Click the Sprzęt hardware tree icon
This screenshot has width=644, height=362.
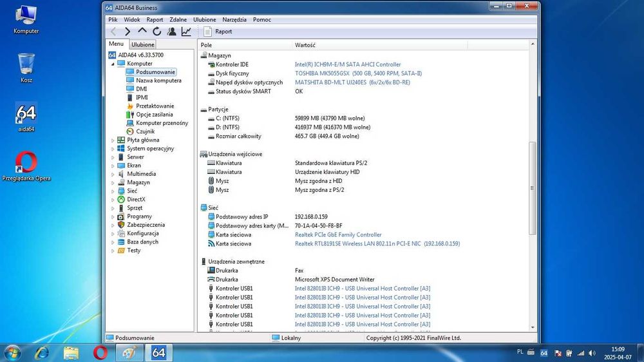[121, 208]
